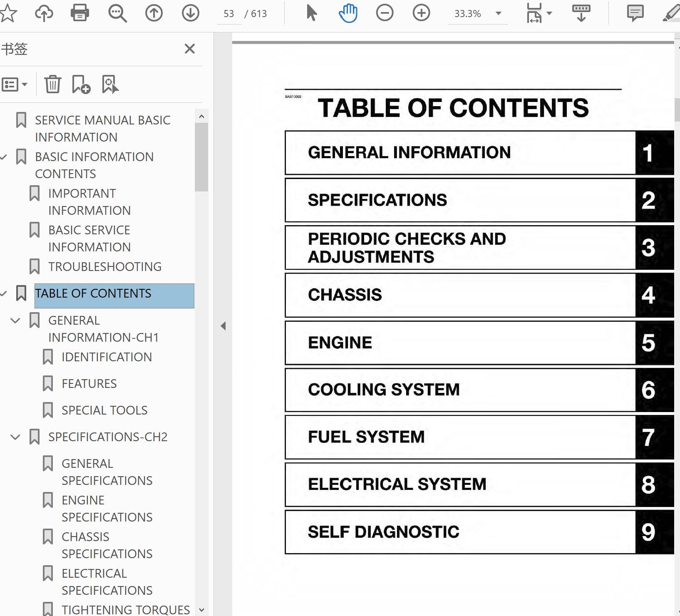Select the TROUBLESHOOTING bookmark
The height and width of the screenshot is (616, 680).
tap(105, 267)
